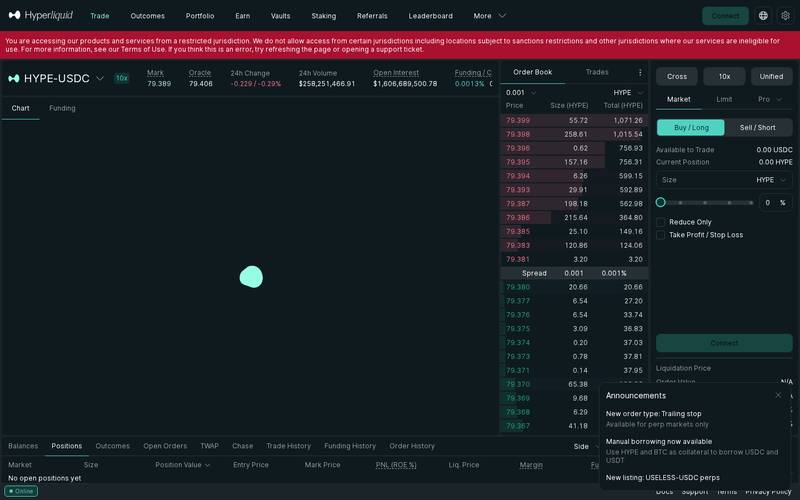Open the Trade History tab

pos(288,446)
